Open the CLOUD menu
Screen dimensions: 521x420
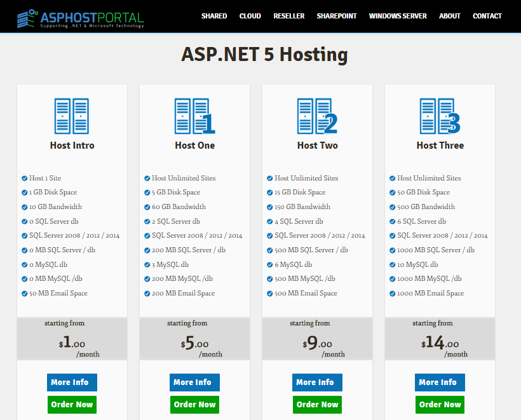coord(250,16)
